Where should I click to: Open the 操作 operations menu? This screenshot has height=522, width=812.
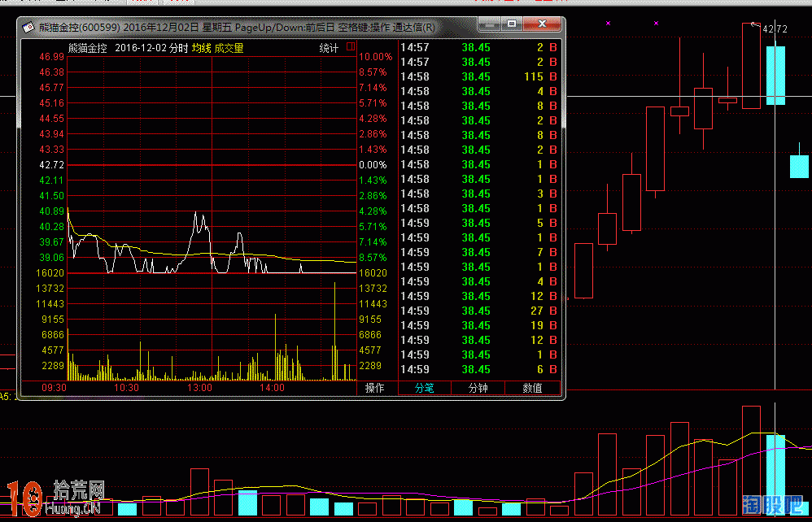[375, 389]
